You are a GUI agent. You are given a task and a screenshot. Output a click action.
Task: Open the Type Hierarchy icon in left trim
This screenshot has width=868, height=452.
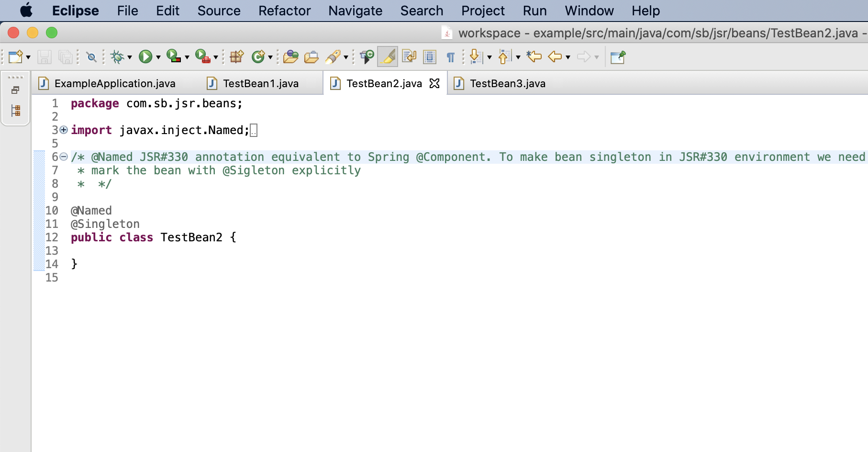point(16,111)
